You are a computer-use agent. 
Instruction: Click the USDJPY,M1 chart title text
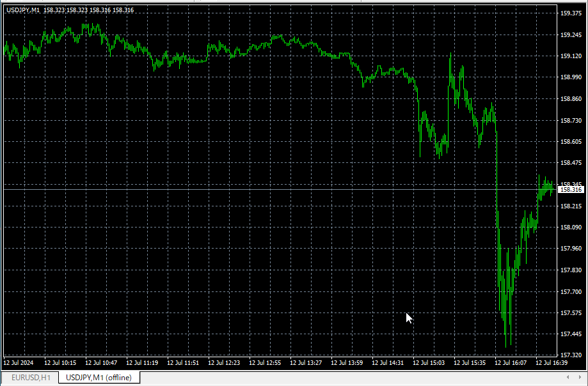(x=23, y=10)
